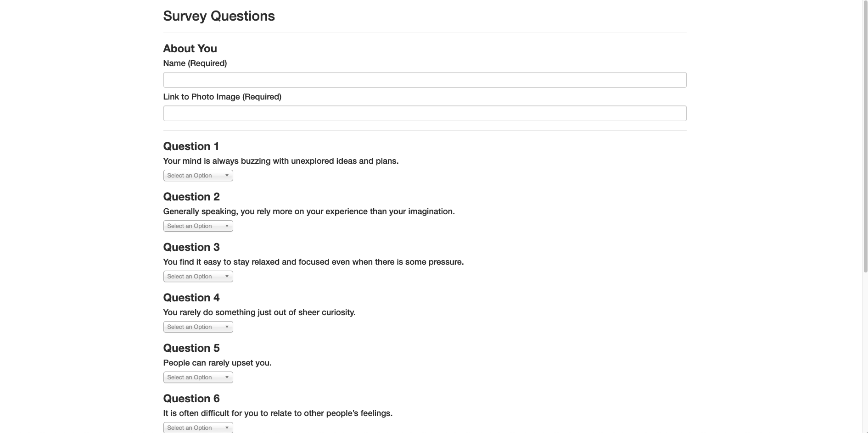Click the "Link to Photo Image (Required)" label
This screenshot has width=868, height=433.
[222, 97]
